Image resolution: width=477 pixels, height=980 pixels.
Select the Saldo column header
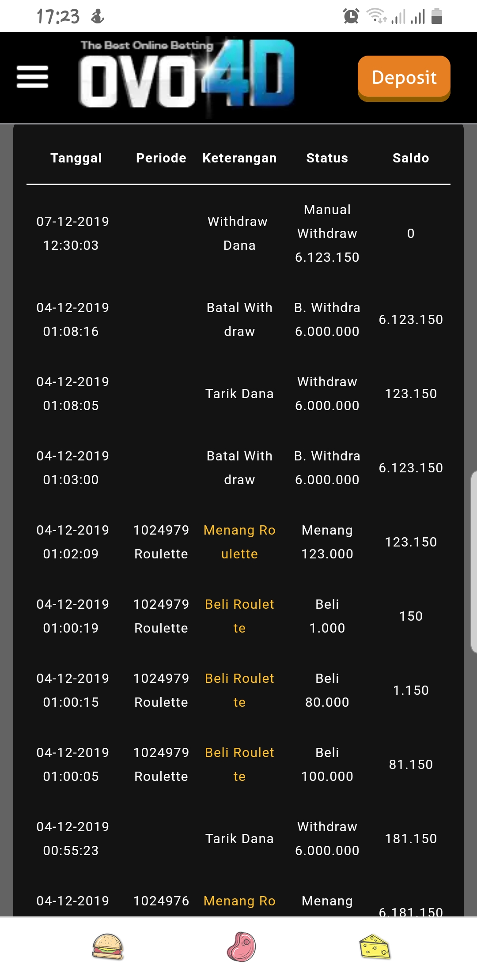point(411,158)
